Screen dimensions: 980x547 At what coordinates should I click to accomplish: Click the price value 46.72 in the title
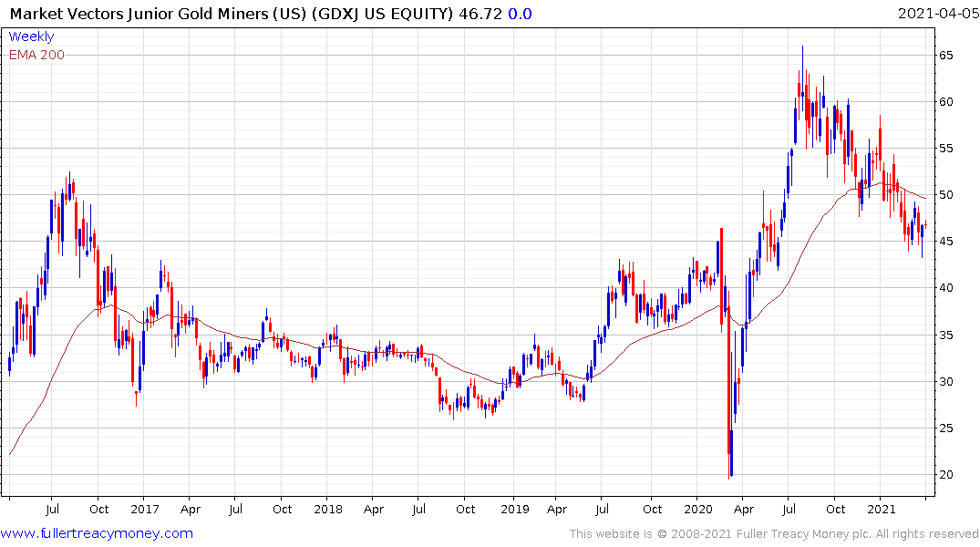coord(480,14)
